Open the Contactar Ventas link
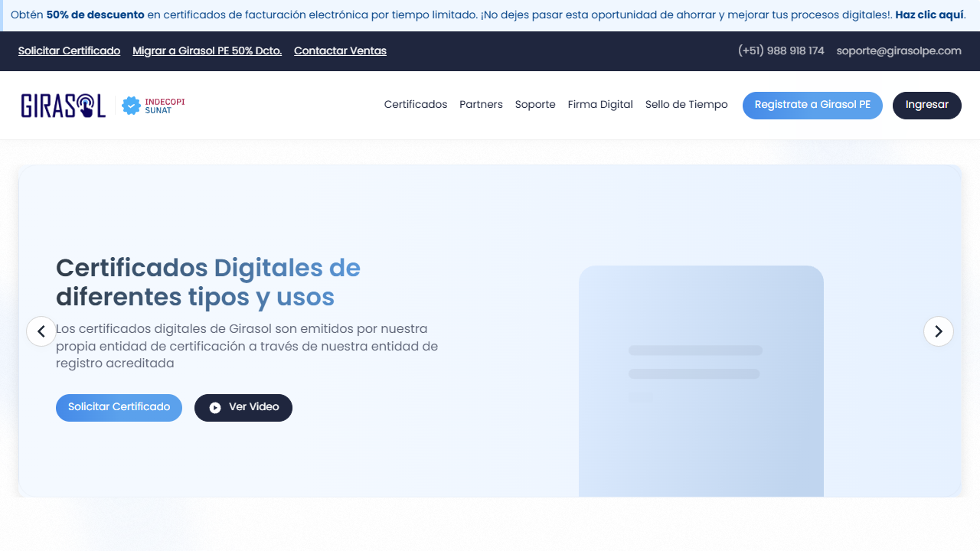980x551 pixels. pyautogui.click(x=340, y=51)
